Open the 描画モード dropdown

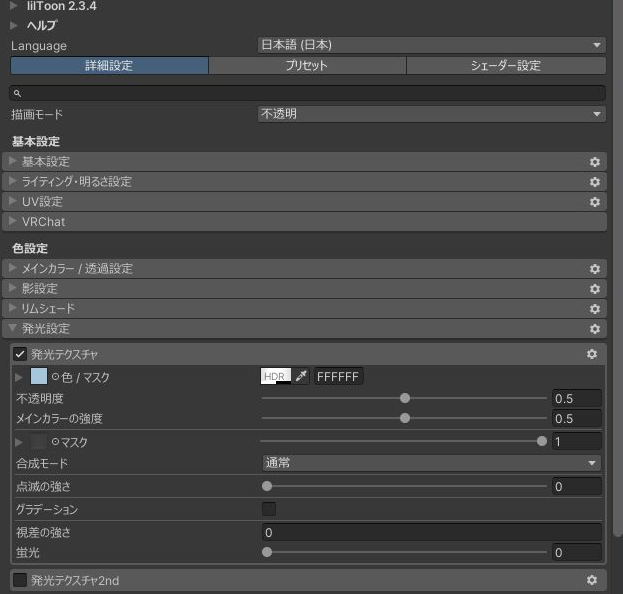431,114
